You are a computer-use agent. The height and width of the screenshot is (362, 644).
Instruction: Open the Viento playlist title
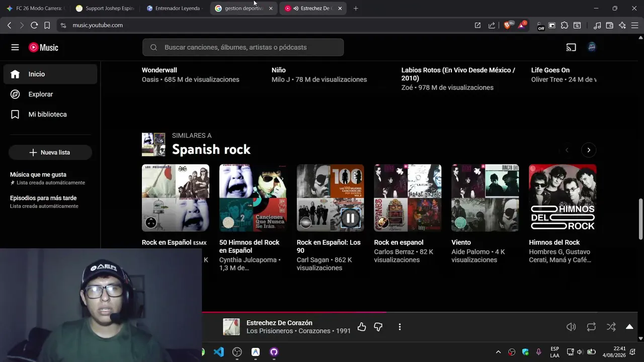click(461, 242)
